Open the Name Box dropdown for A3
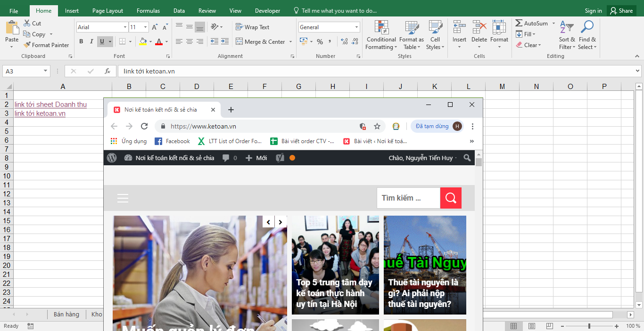The width and height of the screenshot is (644, 331). (x=46, y=71)
